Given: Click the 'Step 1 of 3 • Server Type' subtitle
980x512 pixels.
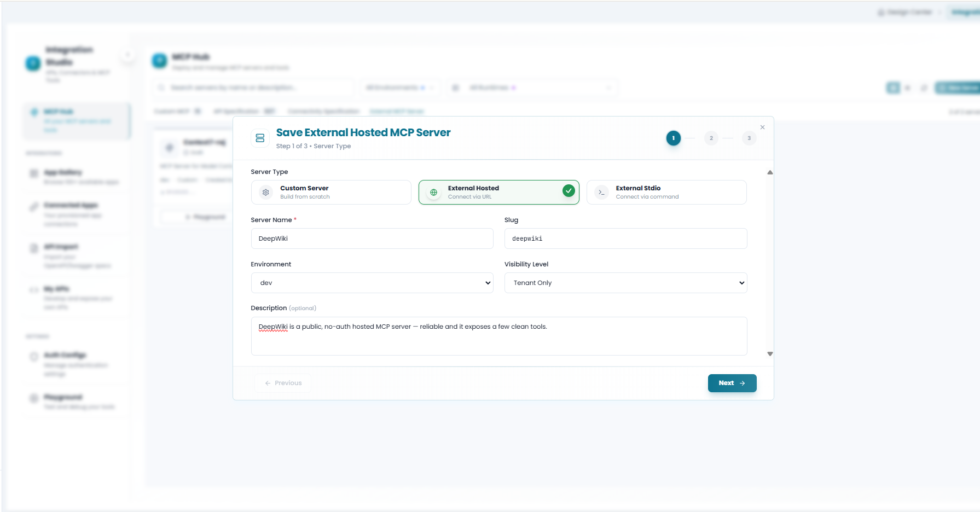Looking at the screenshot, I should coord(314,146).
